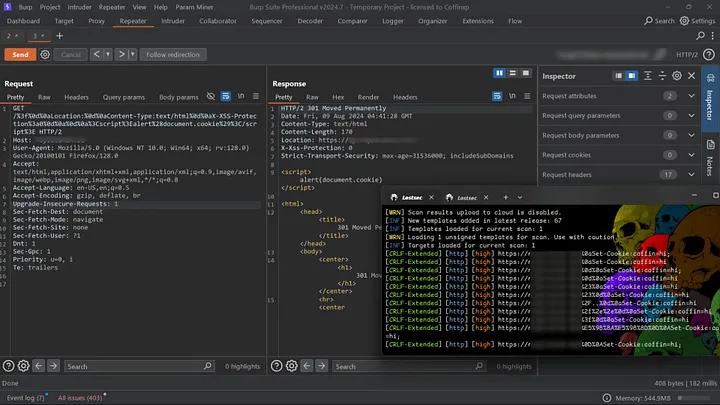Open request Query params tab

click(124, 97)
